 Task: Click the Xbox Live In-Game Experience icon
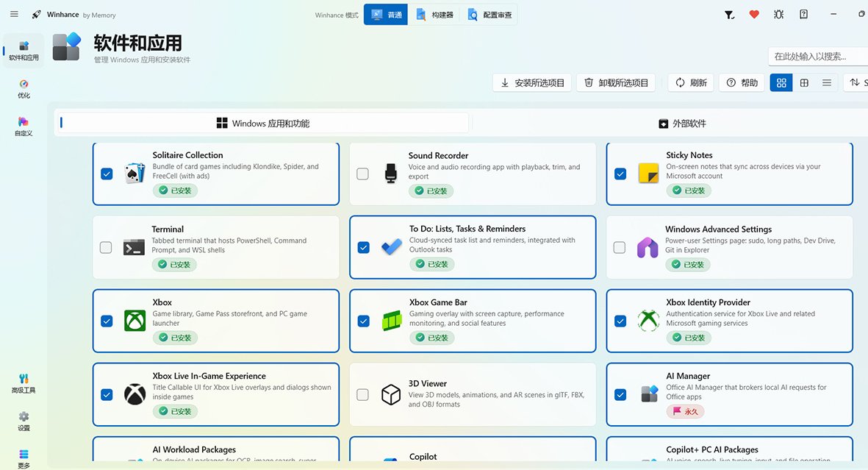click(134, 395)
